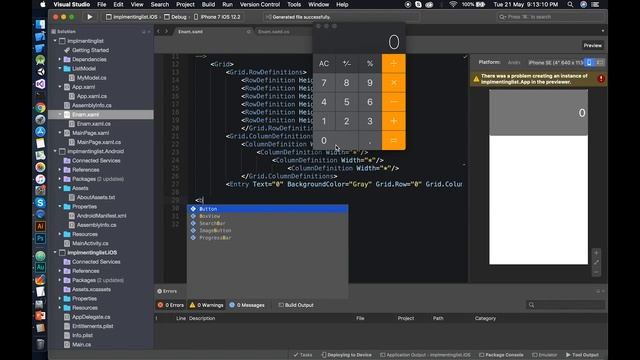Open Unity from the dock
Image resolution: width=640 pixels, height=360 pixels.
tap(40, 72)
